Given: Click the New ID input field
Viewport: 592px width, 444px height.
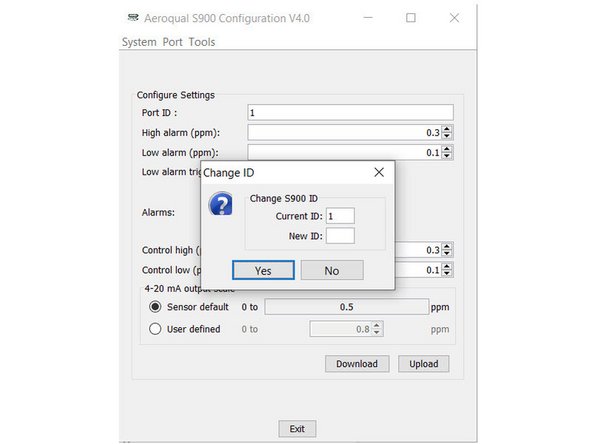Looking at the screenshot, I should [340, 236].
